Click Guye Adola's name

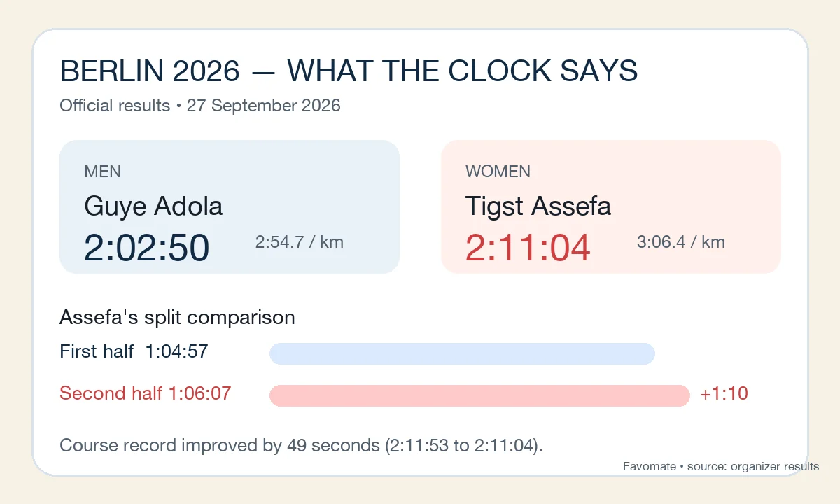click(x=153, y=206)
